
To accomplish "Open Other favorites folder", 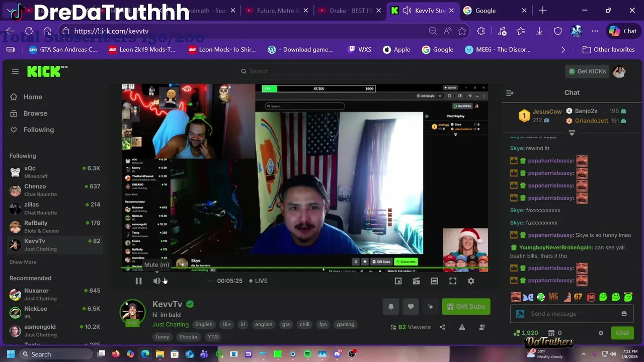I will [x=608, y=50].
